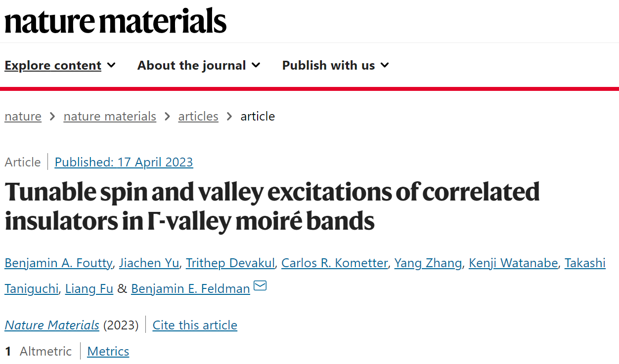The image size is (619, 364).
Task: Open author Benjamin A. Foutty's profile
Action: (58, 263)
